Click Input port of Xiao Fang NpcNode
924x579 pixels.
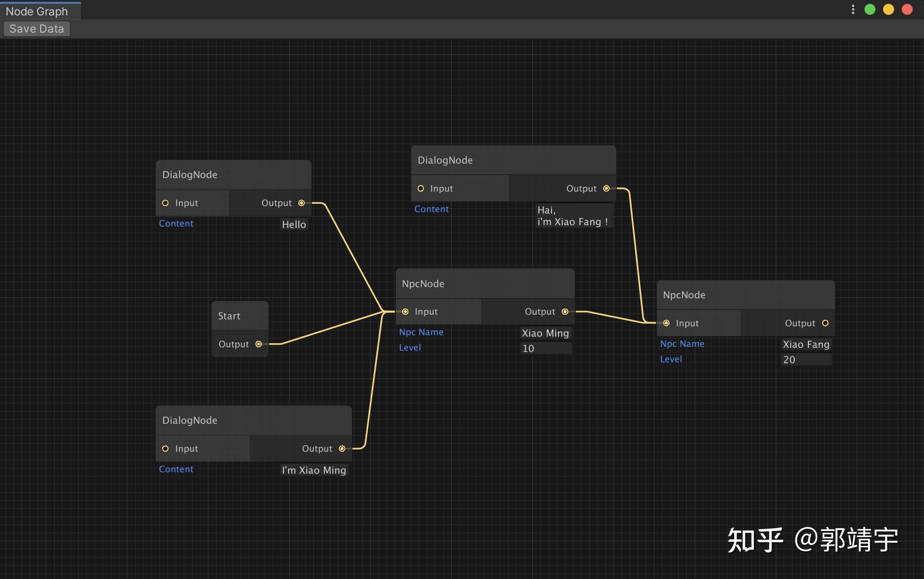(x=666, y=323)
